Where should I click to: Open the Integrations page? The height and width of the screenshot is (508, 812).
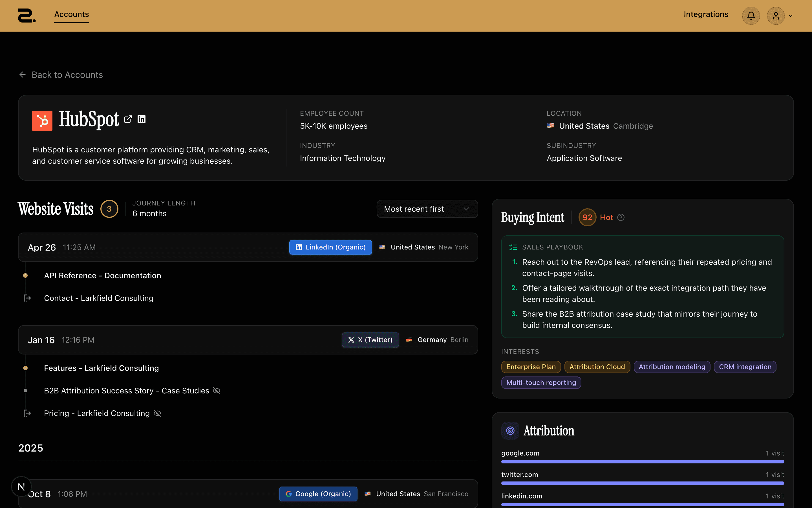[706, 14]
